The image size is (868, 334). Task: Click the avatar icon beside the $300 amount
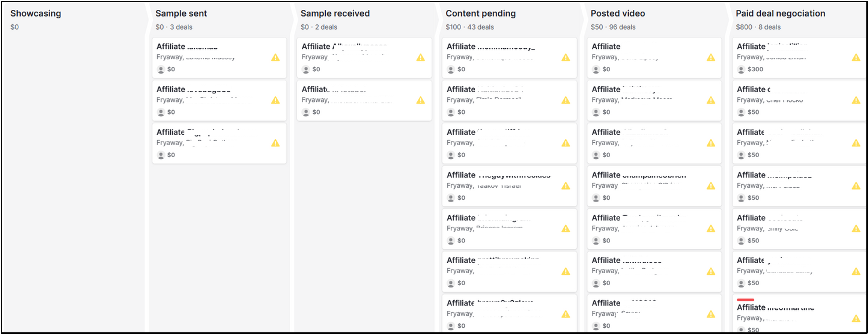point(741,69)
